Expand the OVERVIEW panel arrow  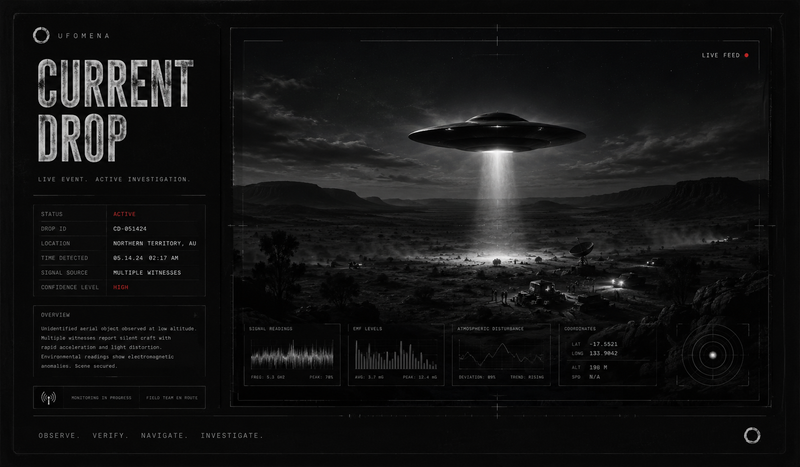[195, 315]
